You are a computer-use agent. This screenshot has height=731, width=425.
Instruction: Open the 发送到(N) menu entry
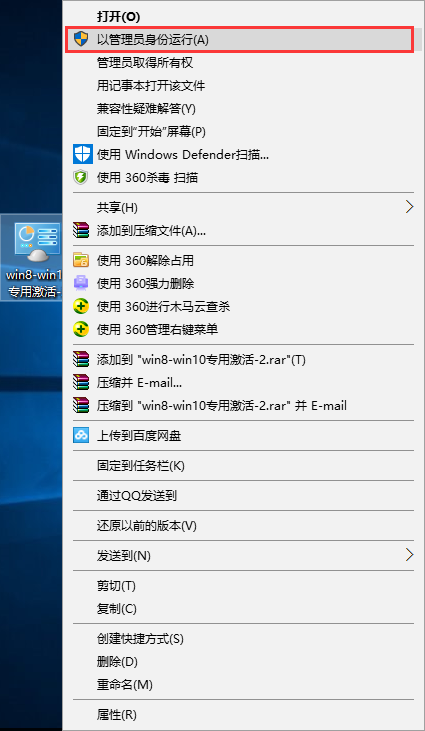[123, 556]
